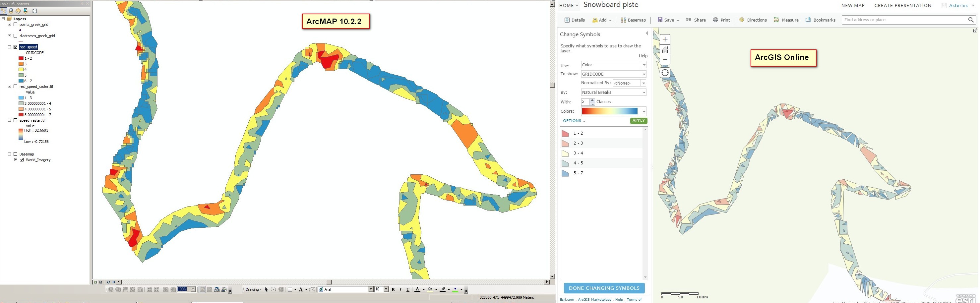
Task: Open the Drawing menu
Action: [x=253, y=290]
